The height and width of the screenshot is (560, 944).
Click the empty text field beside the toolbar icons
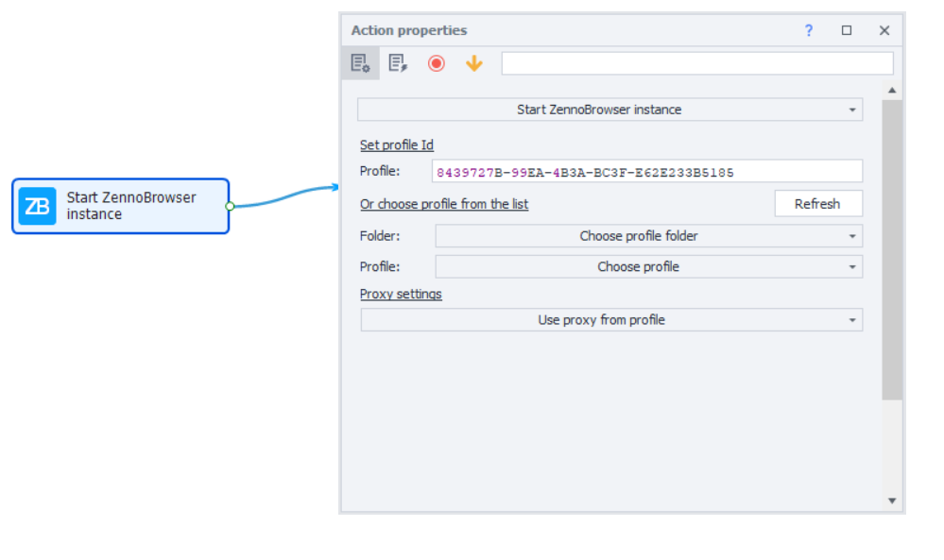click(x=696, y=63)
